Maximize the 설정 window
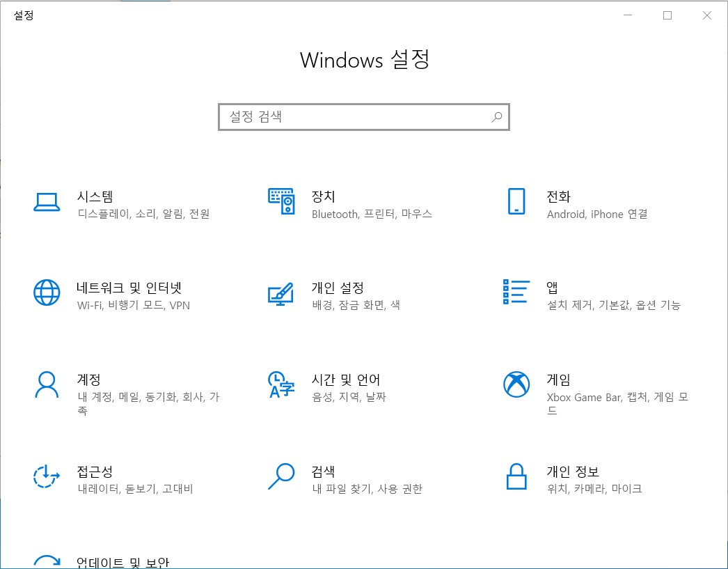Viewport: 728px width, 569px height. (x=667, y=15)
